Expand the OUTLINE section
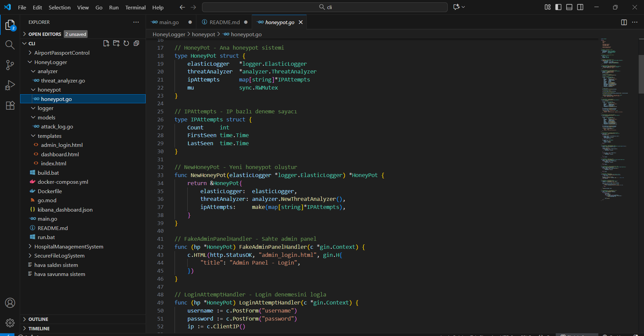644x336 pixels. point(38,319)
